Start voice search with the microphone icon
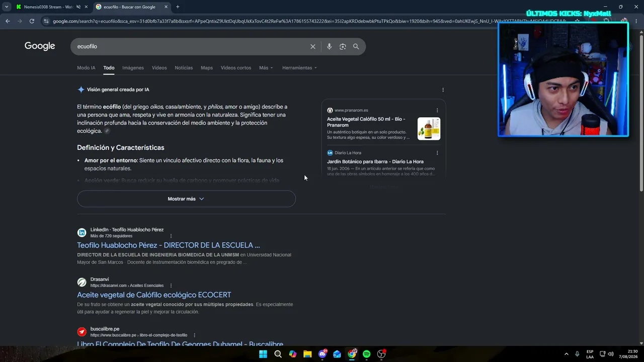Image resolution: width=644 pixels, height=362 pixels. (x=329, y=46)
